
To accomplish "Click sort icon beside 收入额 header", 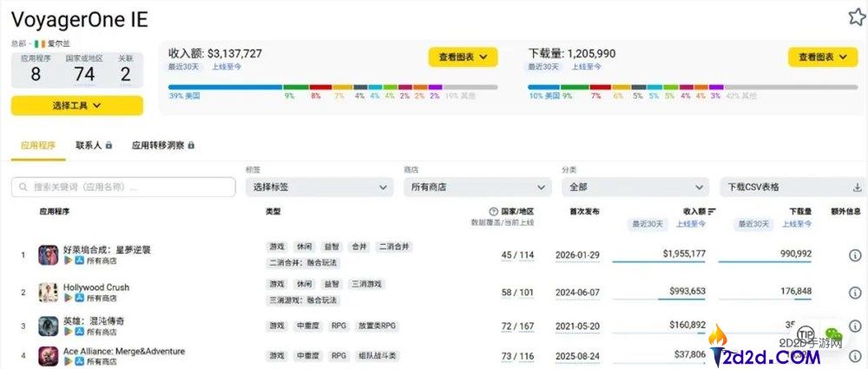I will (x=712, y=212).
